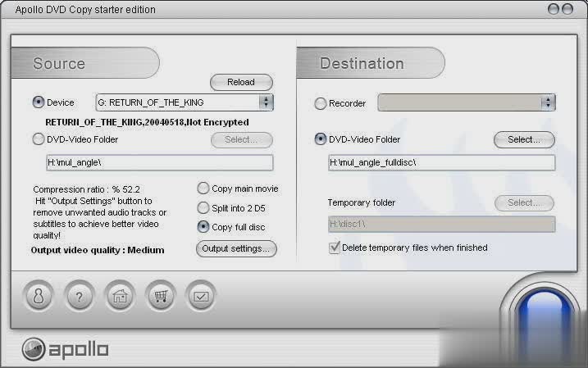Visit the homepage via the house icon
588x368 pixels.
click(x=120, y=296)
